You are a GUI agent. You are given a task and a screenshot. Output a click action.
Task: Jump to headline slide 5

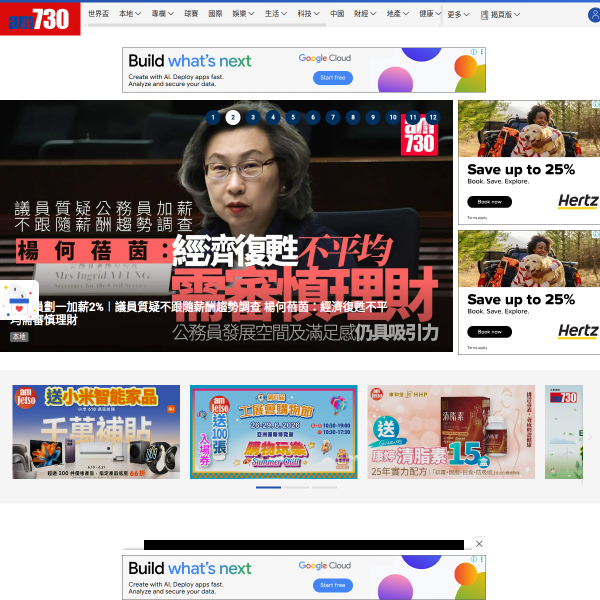pyautogui.click(x=293, y=117)
